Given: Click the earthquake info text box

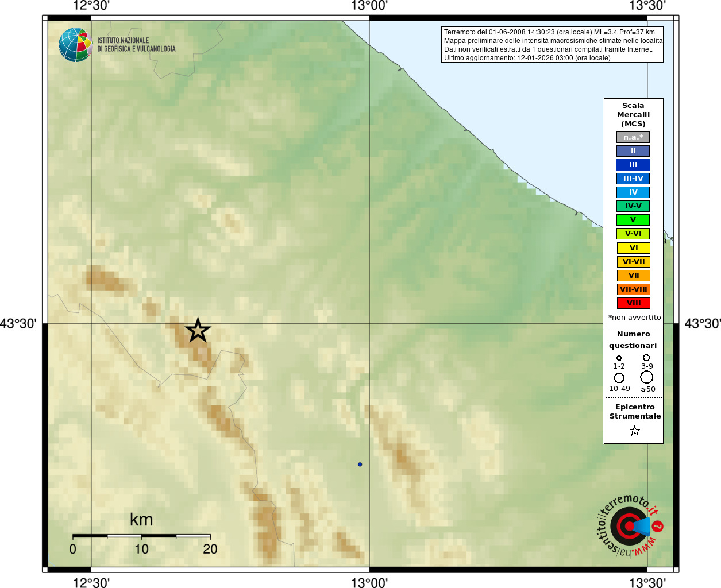Looking at the screenshot, I should 552,45.
